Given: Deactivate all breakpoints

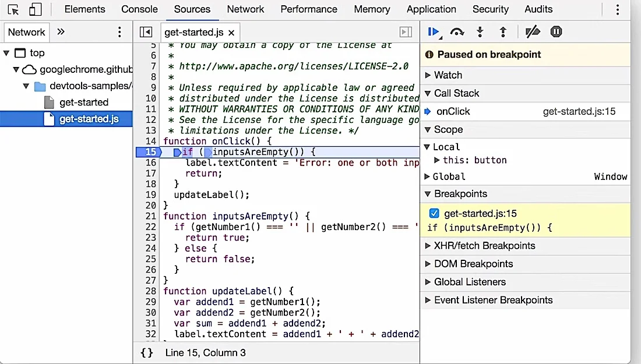Looking at the screenshot, I should pos(532,32).
